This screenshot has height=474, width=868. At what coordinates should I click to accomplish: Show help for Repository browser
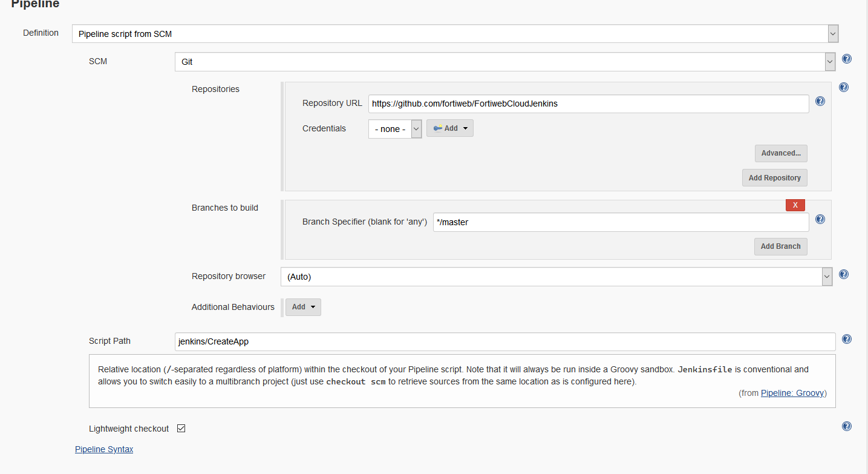pos(844,274)
